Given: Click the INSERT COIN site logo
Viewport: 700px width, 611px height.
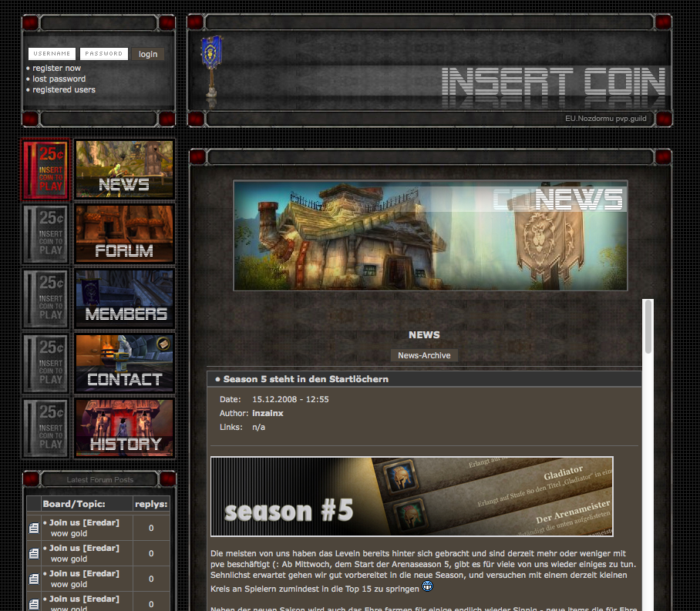Looking at the screenshot, I should (x=554, y=83).
